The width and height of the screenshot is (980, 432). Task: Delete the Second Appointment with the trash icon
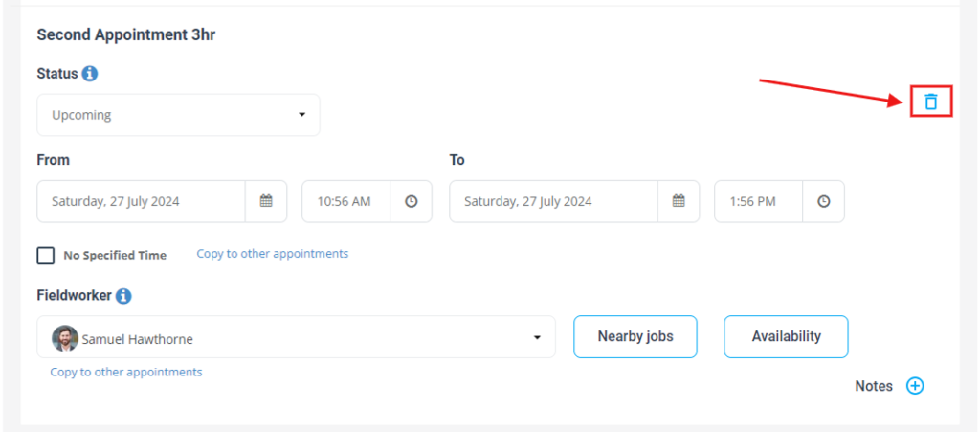pos(930,102)
